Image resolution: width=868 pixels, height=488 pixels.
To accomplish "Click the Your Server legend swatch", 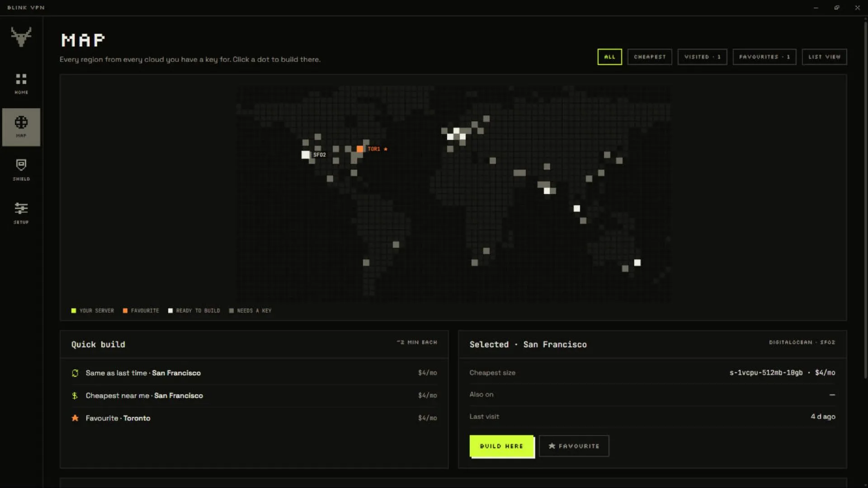I will 74,311.
